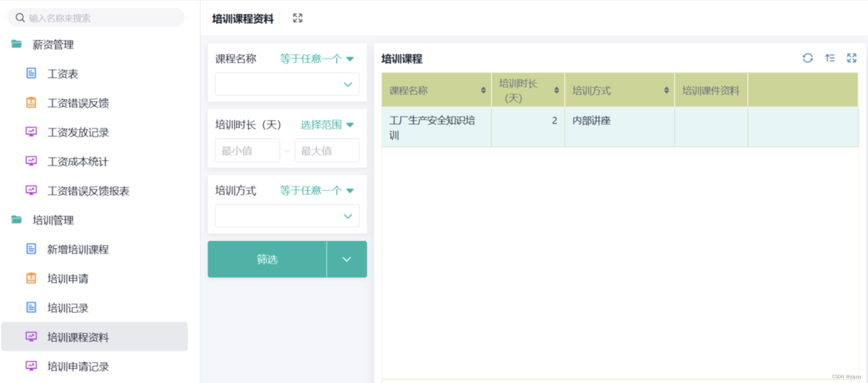Open the 课程名称 value dropdown

[287, 84]
